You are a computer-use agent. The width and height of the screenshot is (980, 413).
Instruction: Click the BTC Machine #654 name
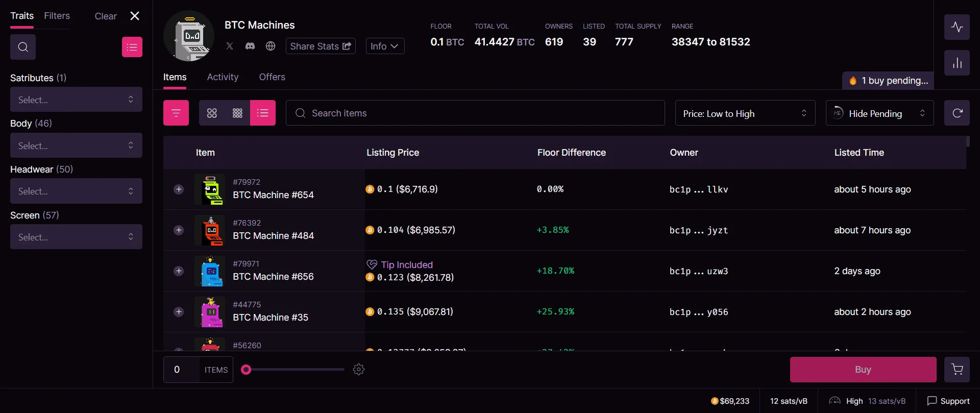click(273, 195)
